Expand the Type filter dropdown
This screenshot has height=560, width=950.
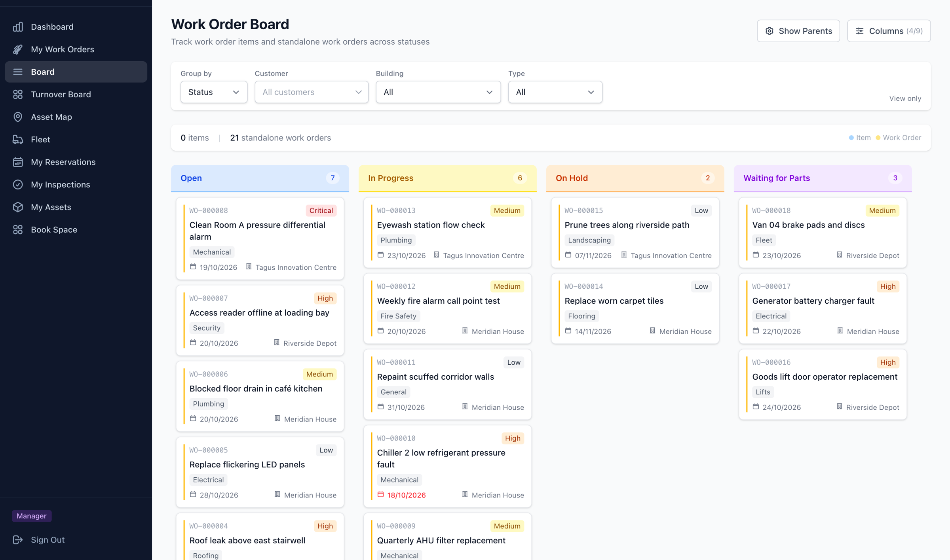pos(555,92)
